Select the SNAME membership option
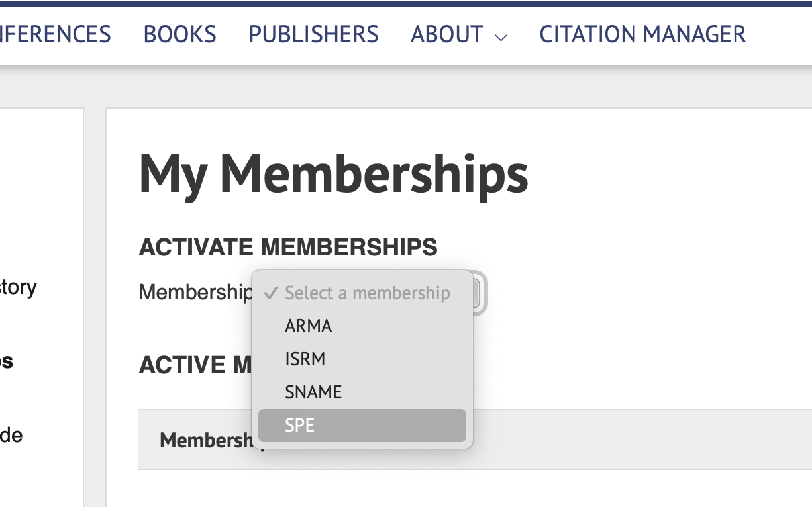This screenshot has height=507, width=812. [x=313, y=392]
